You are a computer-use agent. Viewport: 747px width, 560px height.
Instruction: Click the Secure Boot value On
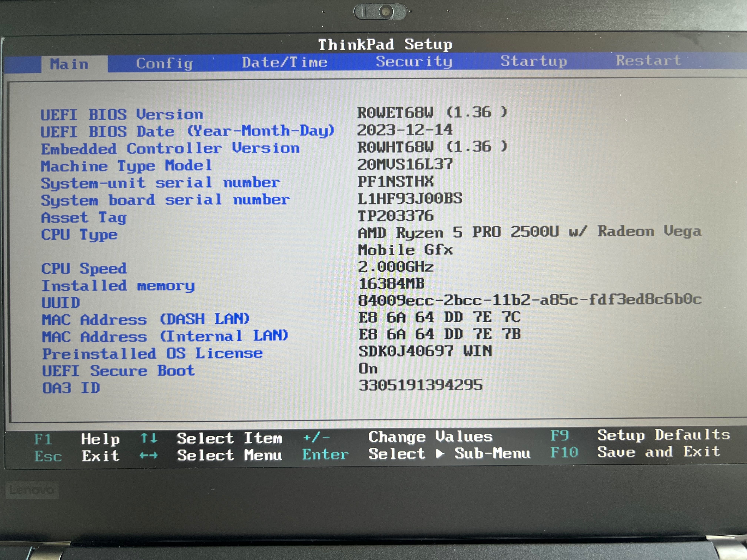tap(368, 369)
